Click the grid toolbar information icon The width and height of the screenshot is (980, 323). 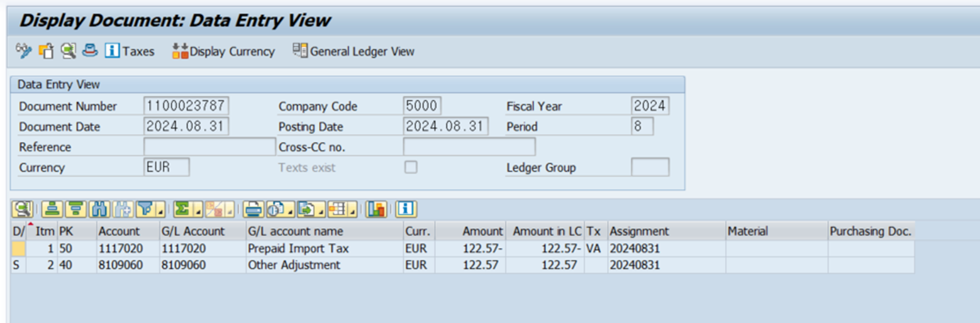406,209
